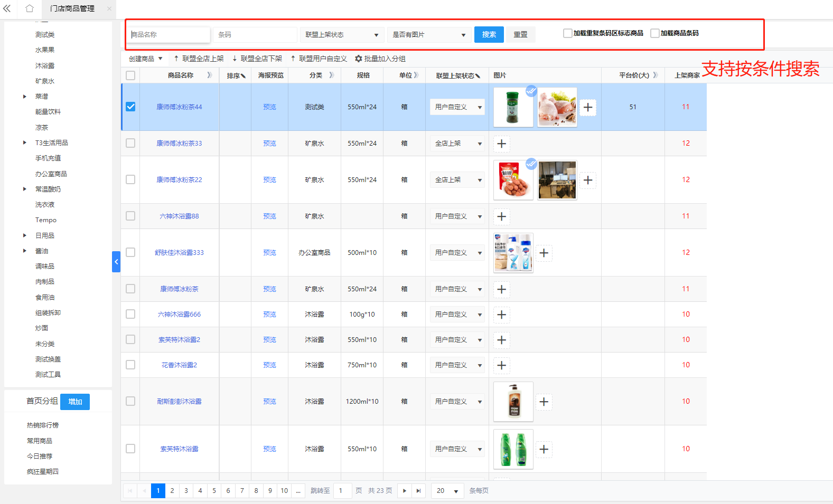
Task: Expand the 菜谱 category tree node
Action: point(25,97)
